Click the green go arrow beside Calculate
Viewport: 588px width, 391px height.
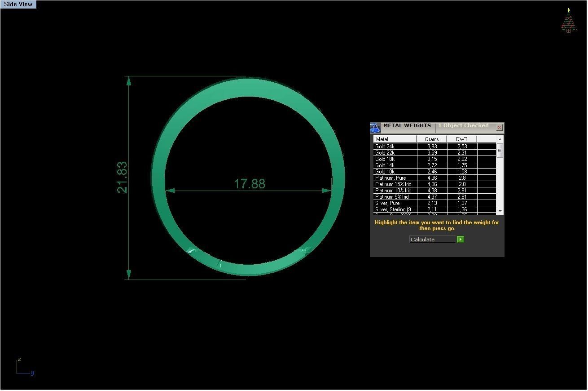(460, 240)
